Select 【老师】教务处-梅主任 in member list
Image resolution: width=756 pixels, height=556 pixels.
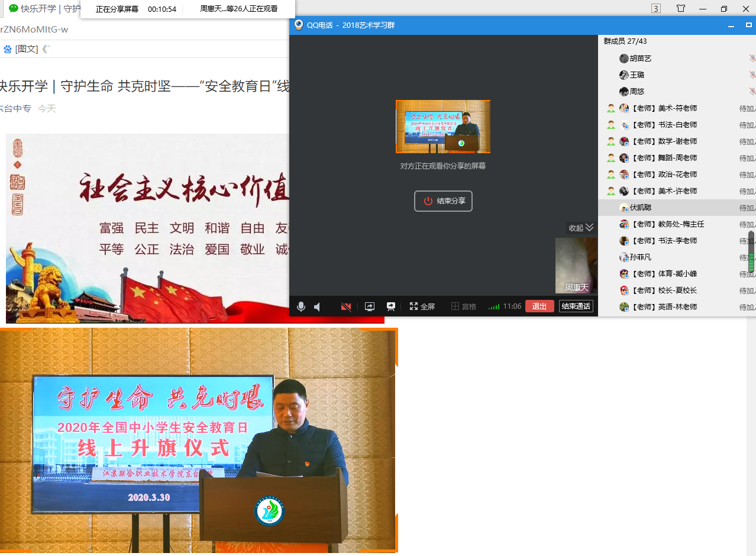tap(677, 224)
